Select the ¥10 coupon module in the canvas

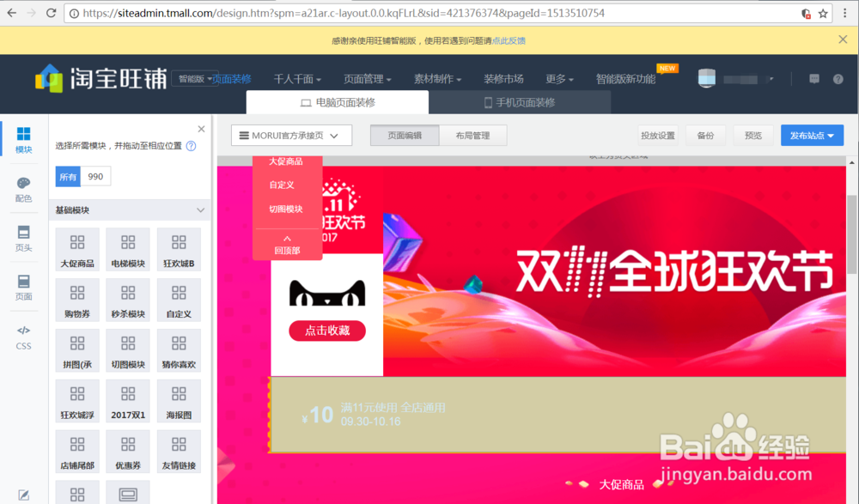(x=557, y=415)
